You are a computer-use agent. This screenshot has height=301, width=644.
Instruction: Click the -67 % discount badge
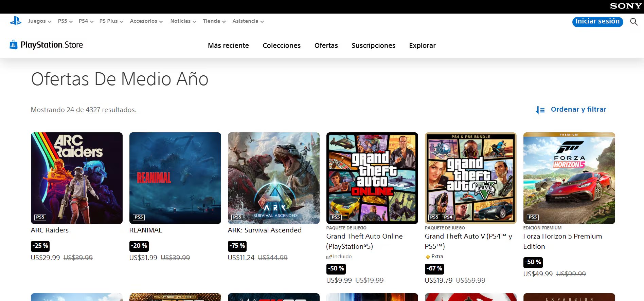click(434, 268)
